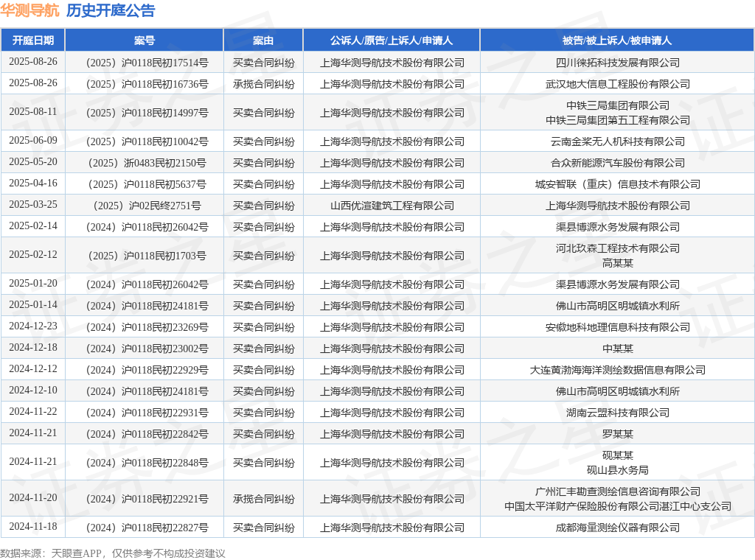755x560 pixels.
Task: Click defendant 中国太平洋财产保险股份有限公司湛江中心支公司
Action: [618, 507]
